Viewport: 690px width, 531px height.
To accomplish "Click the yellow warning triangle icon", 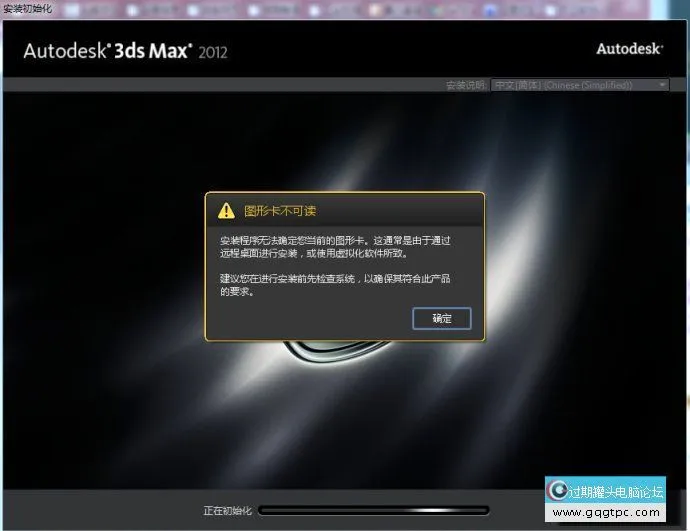I will click(x=226, y=211).
